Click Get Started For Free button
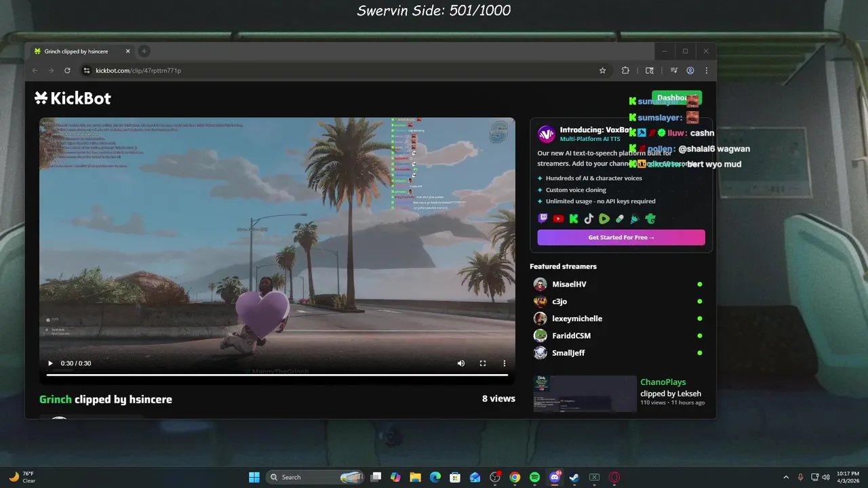This screenshot has height=488, width=868. (x=621, y=237)
